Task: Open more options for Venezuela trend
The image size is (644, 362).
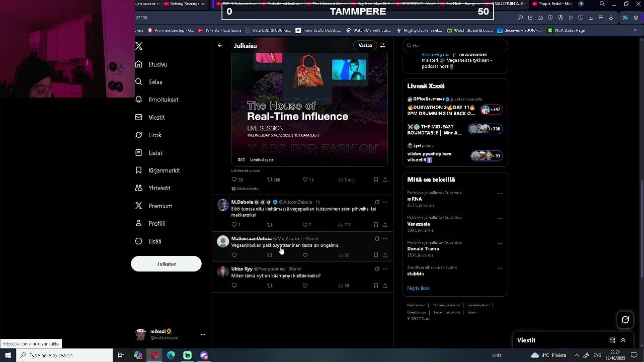Action: coord(500,219)
